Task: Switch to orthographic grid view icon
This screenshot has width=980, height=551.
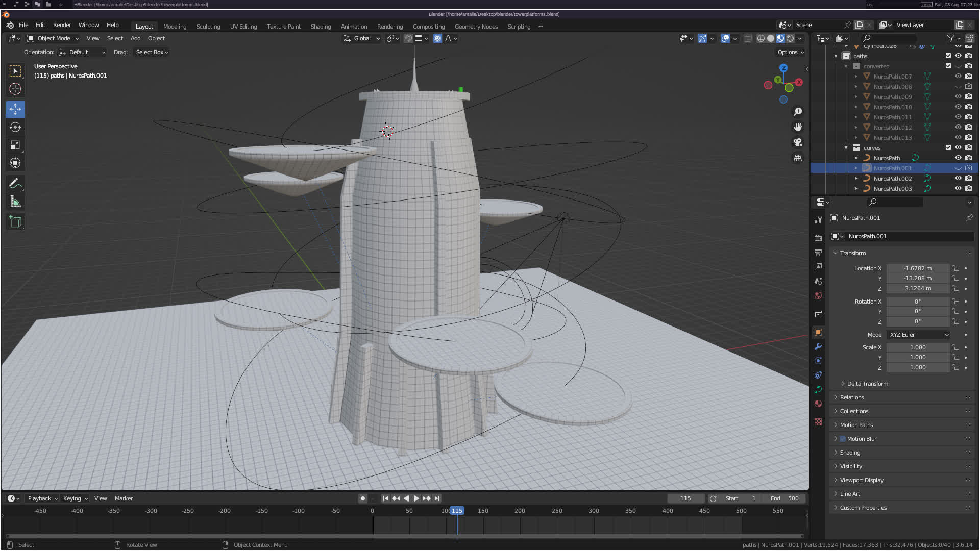Action: 798,158
